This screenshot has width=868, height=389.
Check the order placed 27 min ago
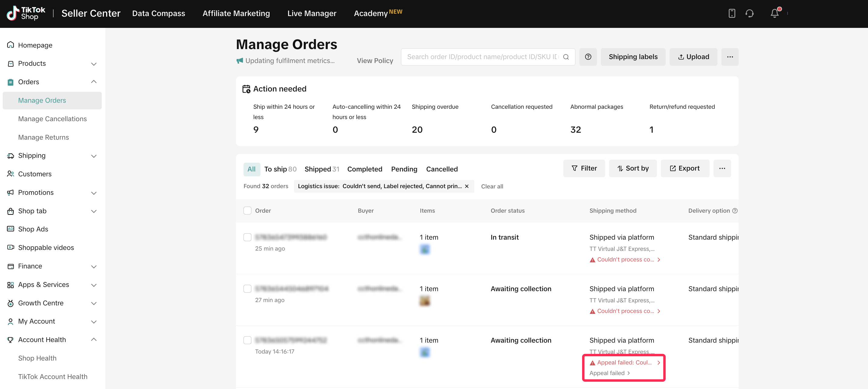(x=247, y=288)
